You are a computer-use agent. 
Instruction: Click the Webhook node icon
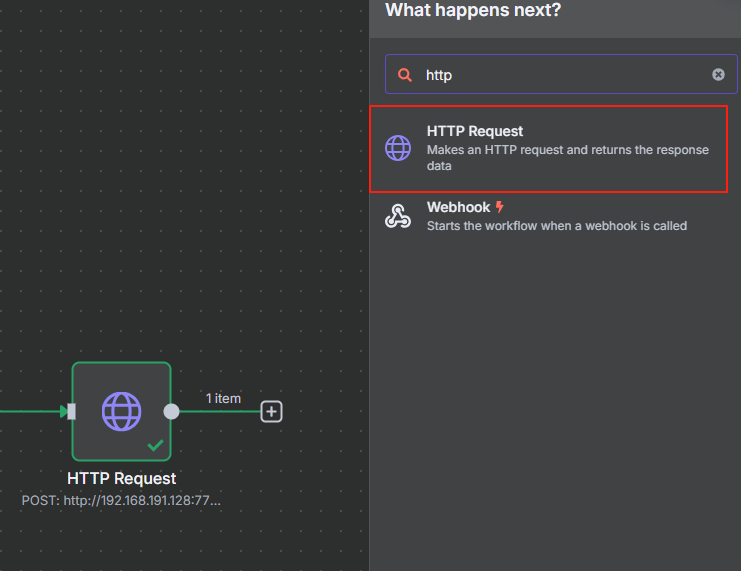(398, 216)
